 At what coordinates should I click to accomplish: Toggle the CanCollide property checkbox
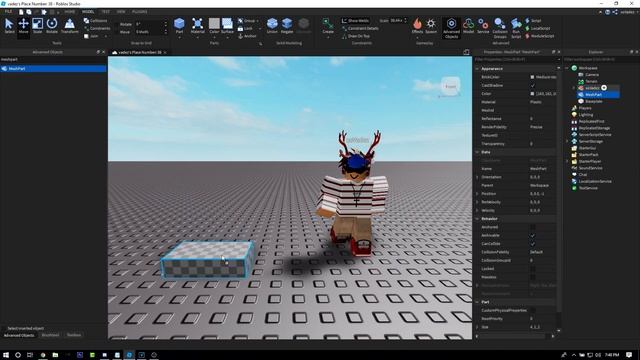point(532,244)
